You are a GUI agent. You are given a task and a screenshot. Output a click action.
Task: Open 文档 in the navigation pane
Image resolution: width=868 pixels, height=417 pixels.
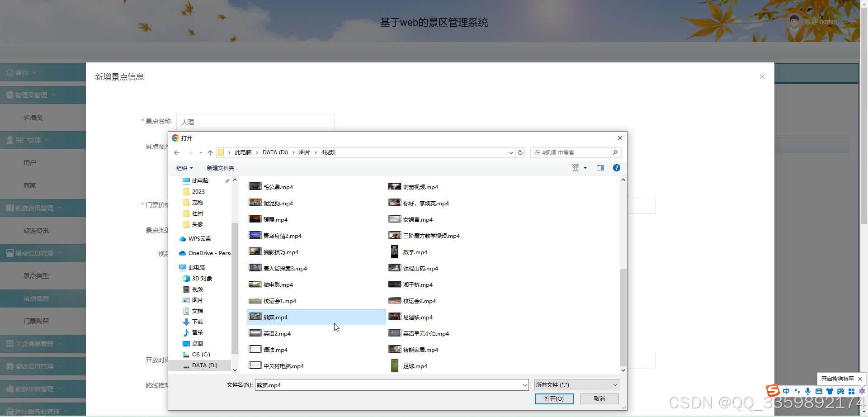193,311
